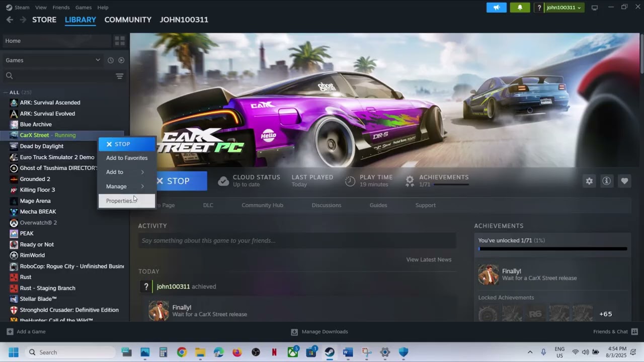Expand the Manage submenu
This screenshot has height=362, width=644.
[127, 186]
